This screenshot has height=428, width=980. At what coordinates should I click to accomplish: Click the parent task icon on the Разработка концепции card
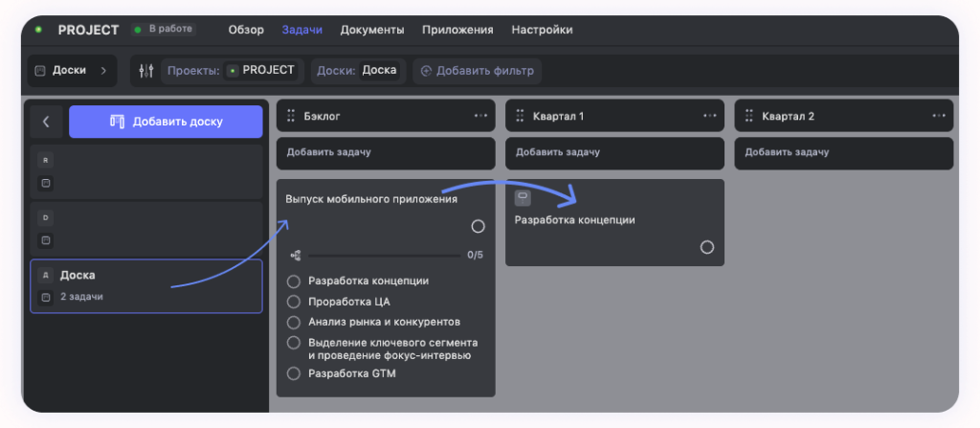(523, 197)
